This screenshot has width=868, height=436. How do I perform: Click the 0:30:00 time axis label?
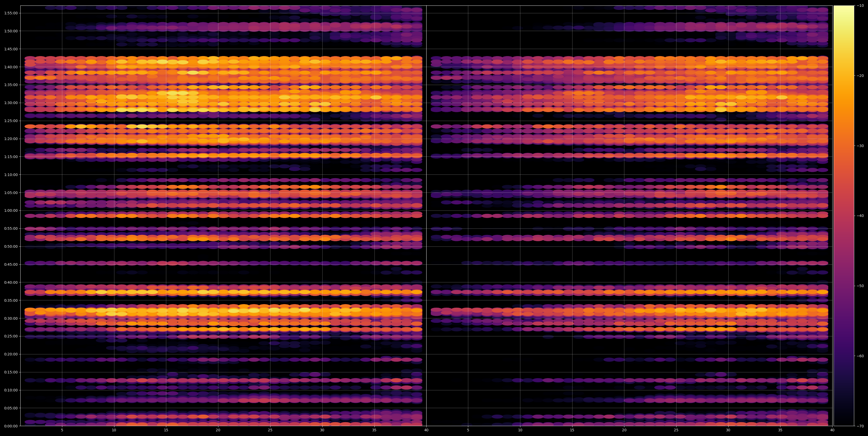coord(11,318)
